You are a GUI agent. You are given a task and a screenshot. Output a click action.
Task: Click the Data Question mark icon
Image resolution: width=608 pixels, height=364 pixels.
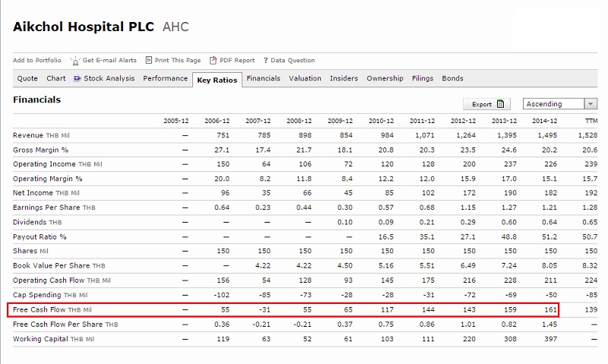click(x=265, y=61)
